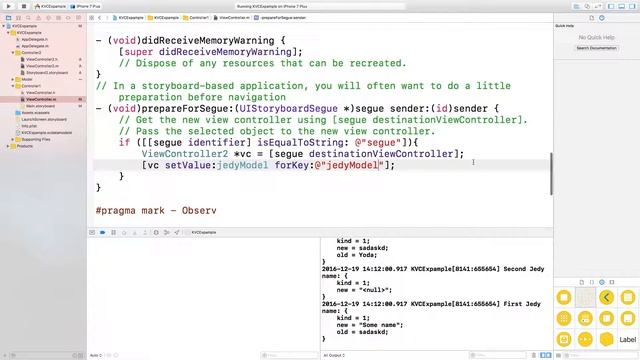640x360 pixels.
Task: Toggle the Utilities panel visibility
Action: (x=632, y=7)
